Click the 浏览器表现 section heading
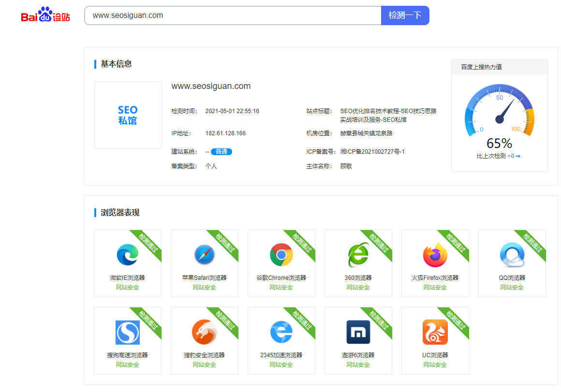The width and height of the screenshot is (561, 392). [120, 213]
